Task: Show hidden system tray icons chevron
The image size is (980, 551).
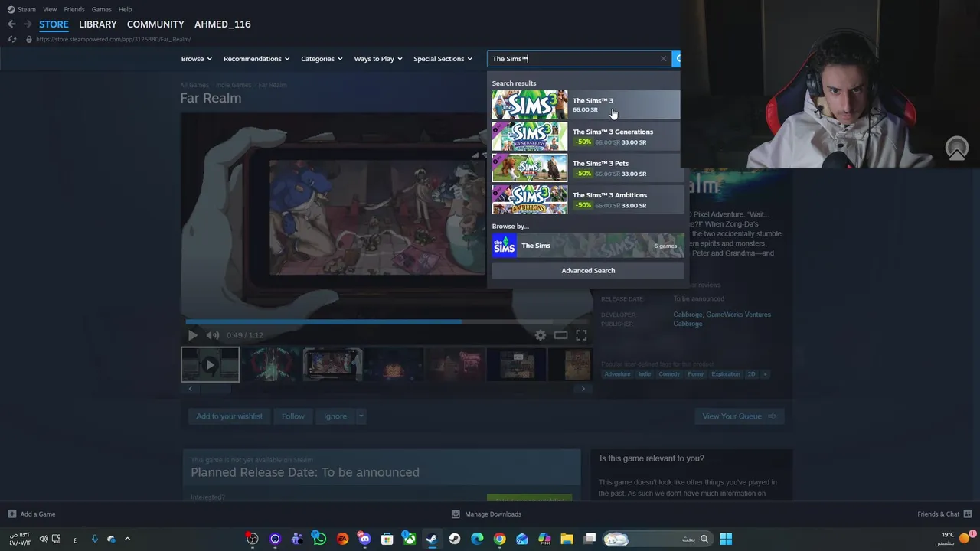Action: pyautogui.click(x=127, y=539)
